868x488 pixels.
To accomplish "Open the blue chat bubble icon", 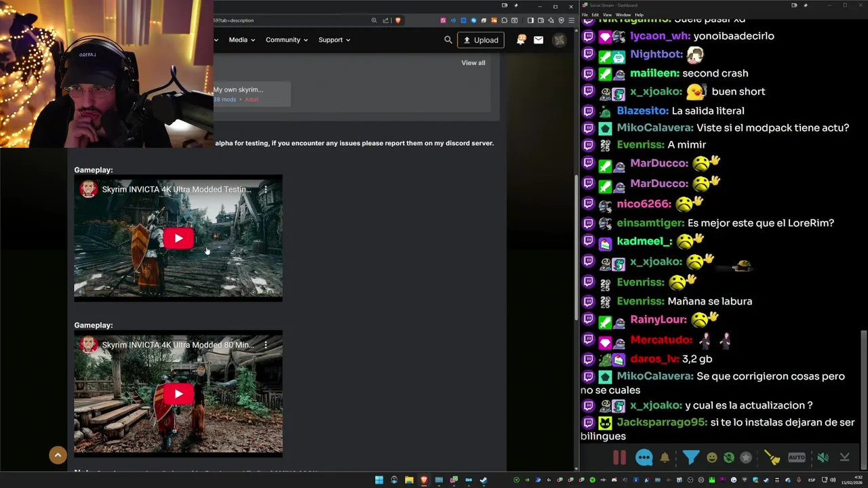I will pyautogui.click(x=644, y=457).
